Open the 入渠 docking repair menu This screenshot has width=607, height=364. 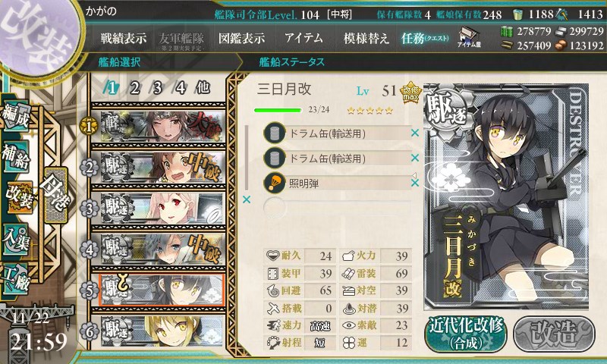coord(16,239)
